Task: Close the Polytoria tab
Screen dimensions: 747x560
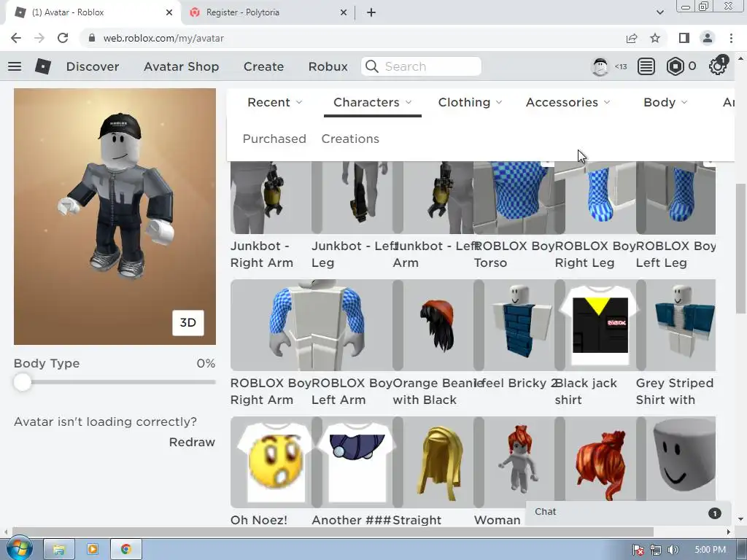Action: click(344, 12)
